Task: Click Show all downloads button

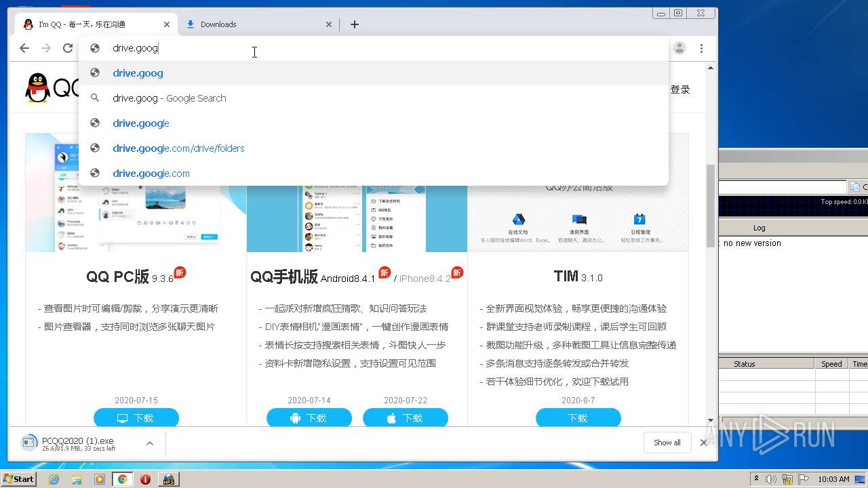Action: click(667, 443)
